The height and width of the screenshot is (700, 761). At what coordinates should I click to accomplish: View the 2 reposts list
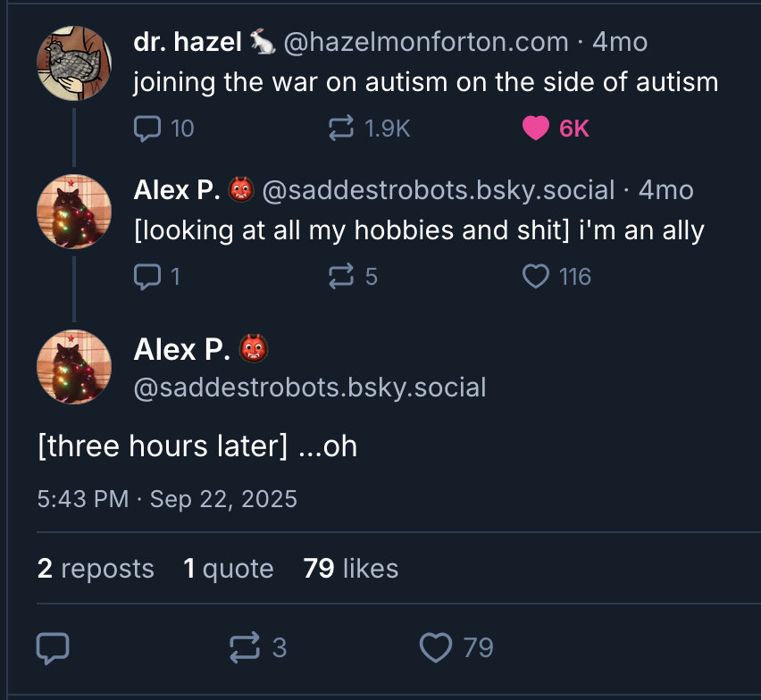pyautogui.click(x=96, y=569)
